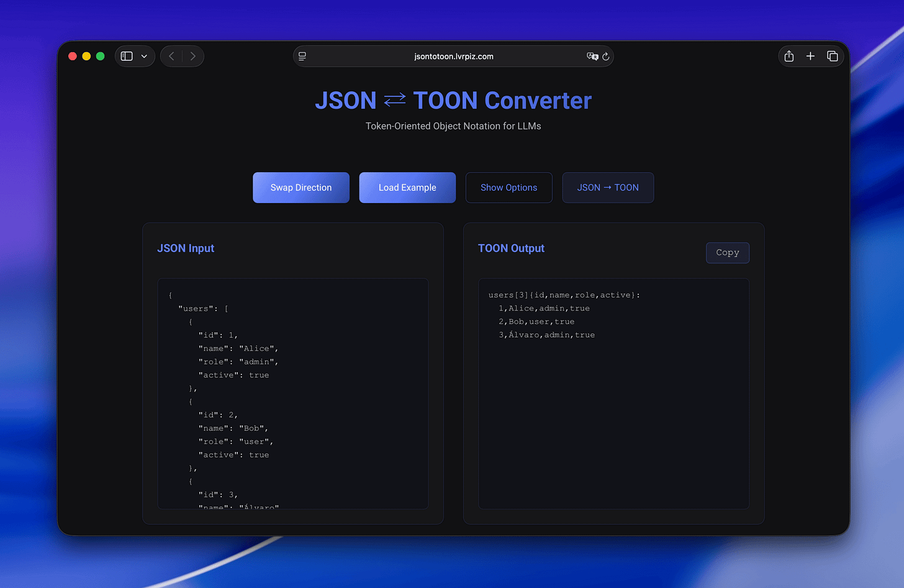Click the "1,Alice,admin,true" output row
904x588 pixels.
(x=544, y=309)
